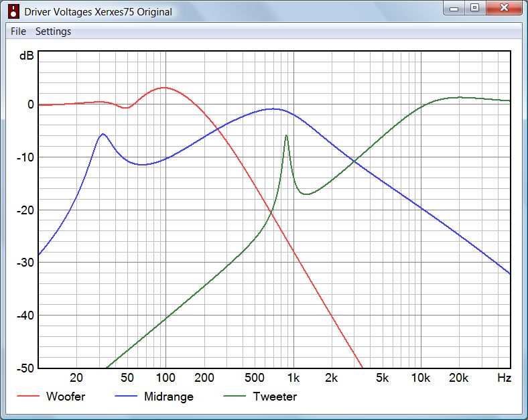
Task: Click the speaker app icon in title bar
Action: (14, 11)
